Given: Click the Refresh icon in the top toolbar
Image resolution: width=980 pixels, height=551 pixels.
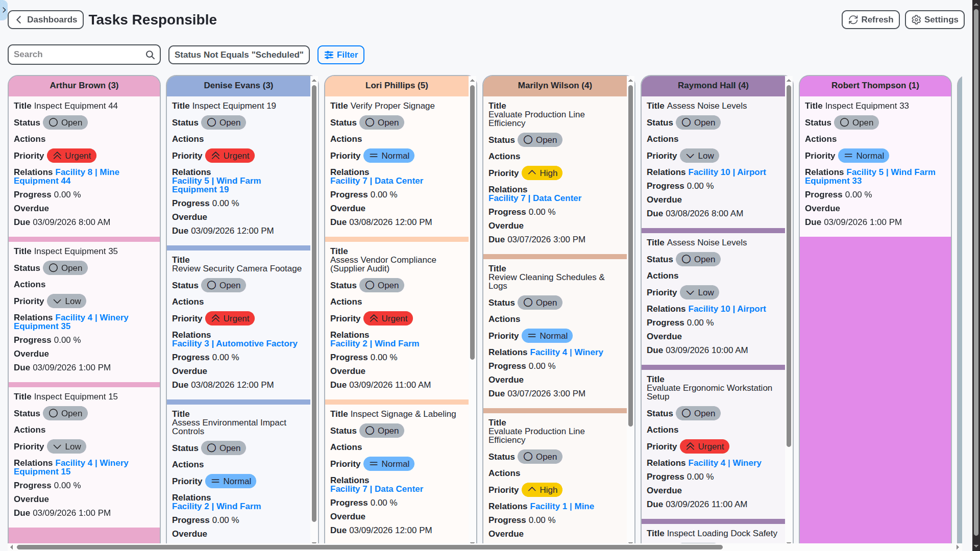Looking at the screenshot, I should tap(853, 19).
